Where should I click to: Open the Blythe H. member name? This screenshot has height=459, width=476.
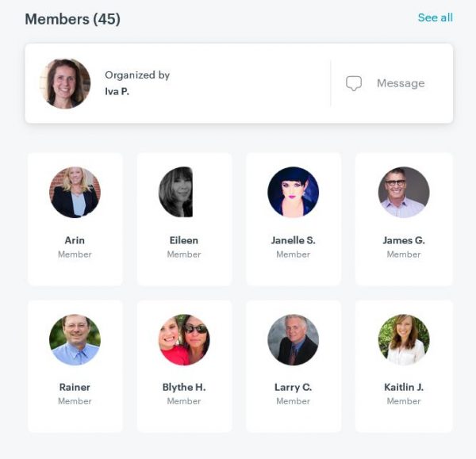click(184, 387)
